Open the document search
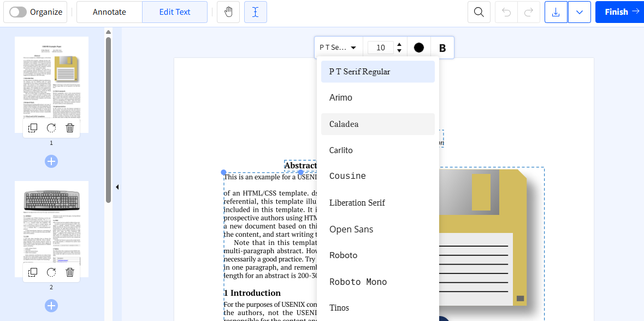Screen dimensions: 644x321 478,11
